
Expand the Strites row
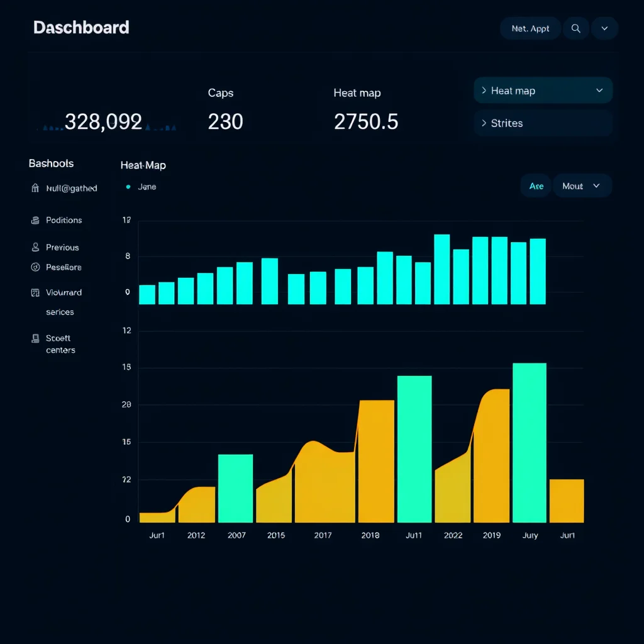(x=543, y=123)
